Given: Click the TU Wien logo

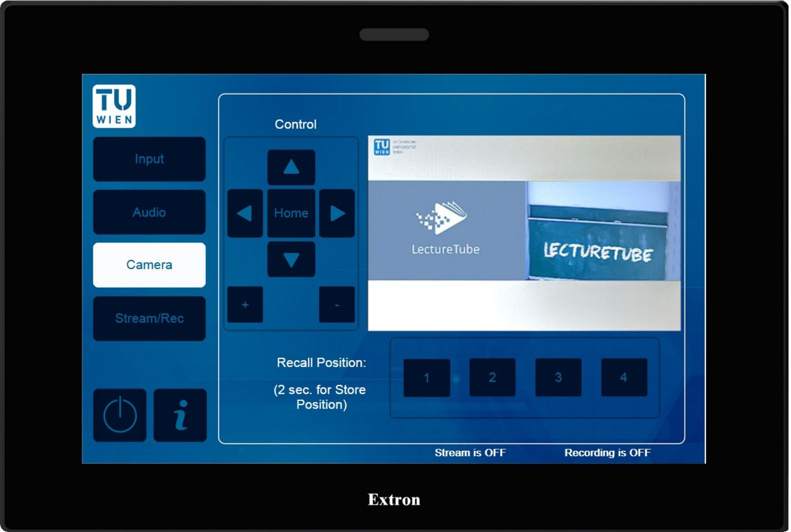Looking at the screenshot, I should pos(114,106).
